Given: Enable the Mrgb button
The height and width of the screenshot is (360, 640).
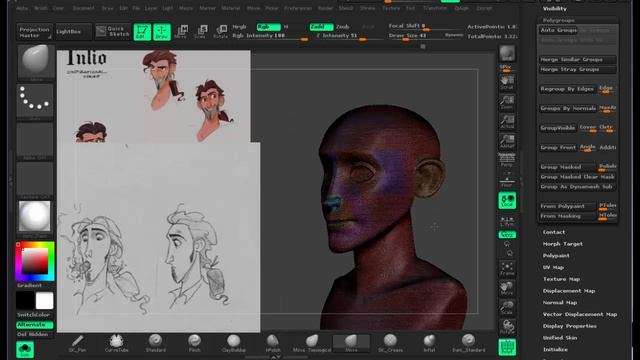Looking at the screenshot, I should point(240,27).
